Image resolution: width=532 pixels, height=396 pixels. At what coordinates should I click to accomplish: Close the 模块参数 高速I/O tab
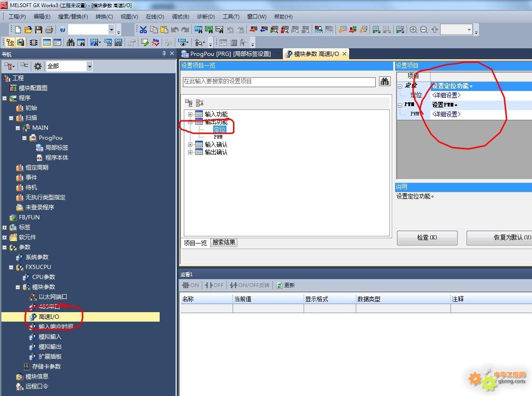344,54
